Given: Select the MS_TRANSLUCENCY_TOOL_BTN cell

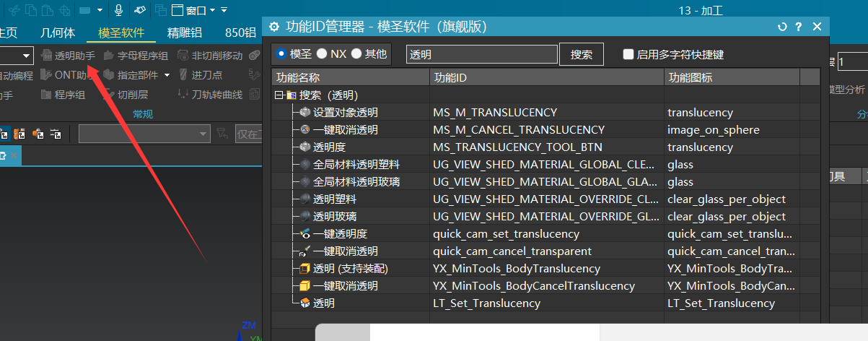Looking at the screenshot, I should 548,147.
